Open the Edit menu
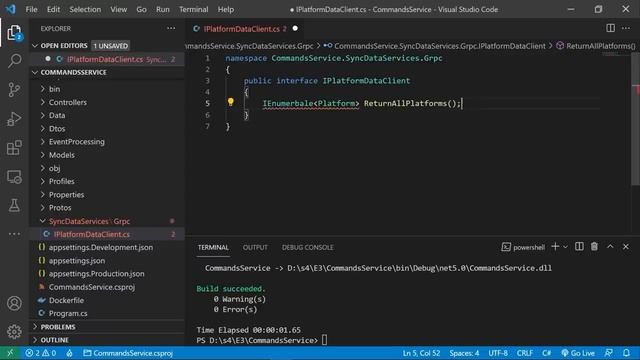 pos(53,9)
